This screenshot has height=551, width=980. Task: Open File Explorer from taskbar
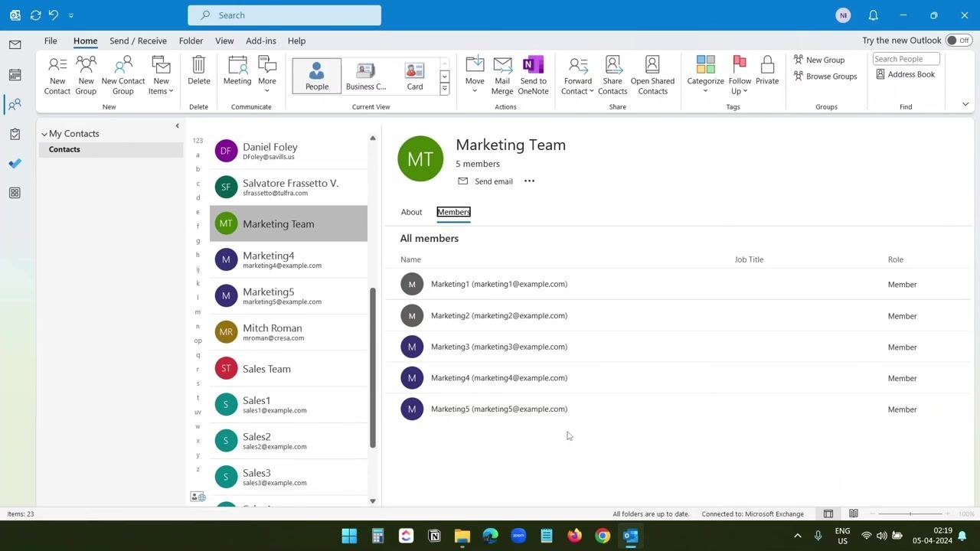click(x=462, y=536)
